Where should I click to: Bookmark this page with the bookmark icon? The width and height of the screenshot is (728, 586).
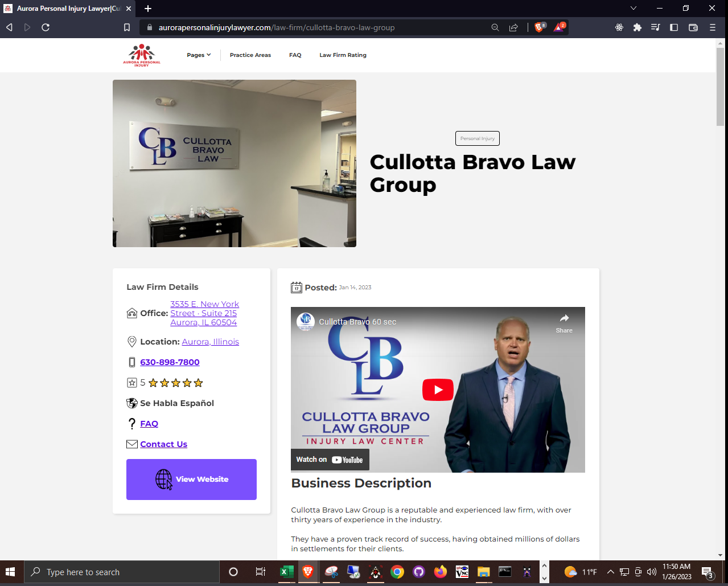127,27
